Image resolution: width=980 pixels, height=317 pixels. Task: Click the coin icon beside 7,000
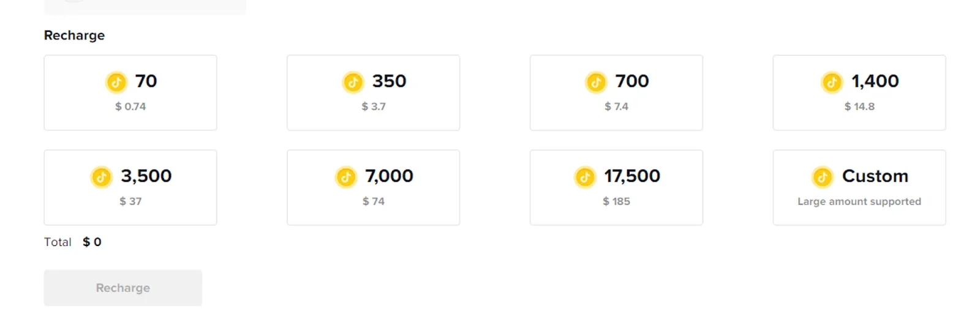(x=346, y=177)
